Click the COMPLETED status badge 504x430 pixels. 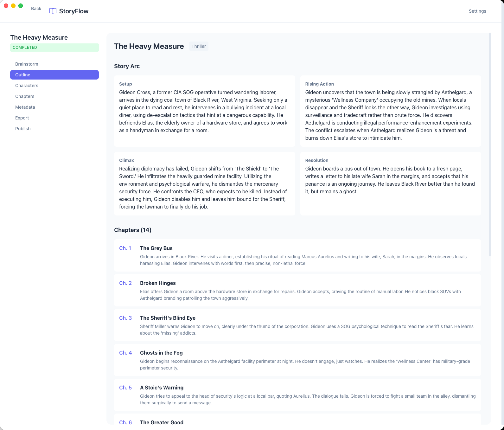point(54,48)
